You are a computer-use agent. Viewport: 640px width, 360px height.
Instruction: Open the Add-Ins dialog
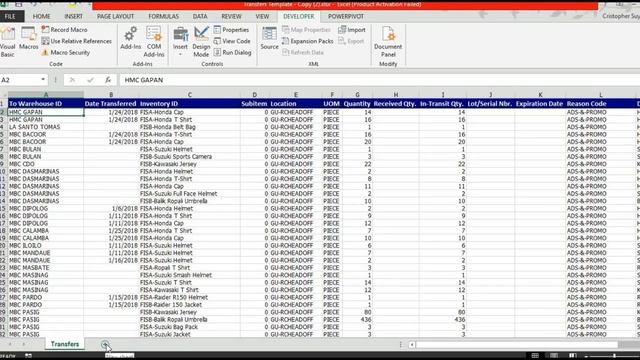pos(131,39)
